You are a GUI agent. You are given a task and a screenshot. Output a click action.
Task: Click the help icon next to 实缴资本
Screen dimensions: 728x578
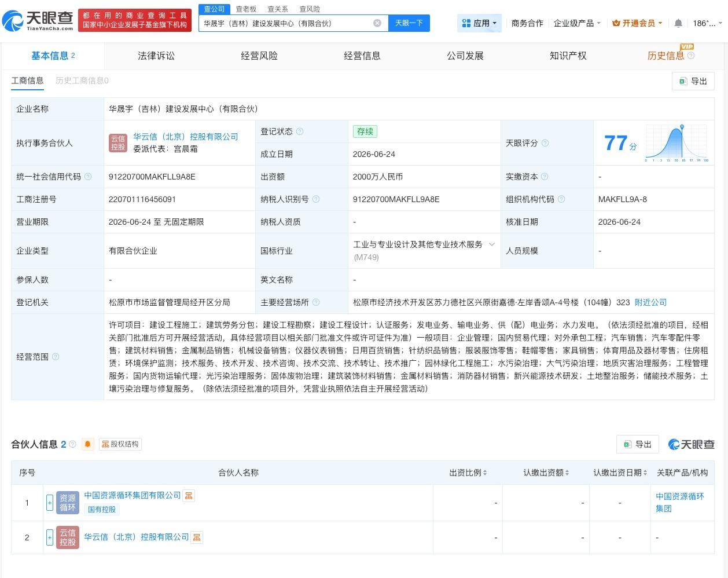[x=544, y=177]
